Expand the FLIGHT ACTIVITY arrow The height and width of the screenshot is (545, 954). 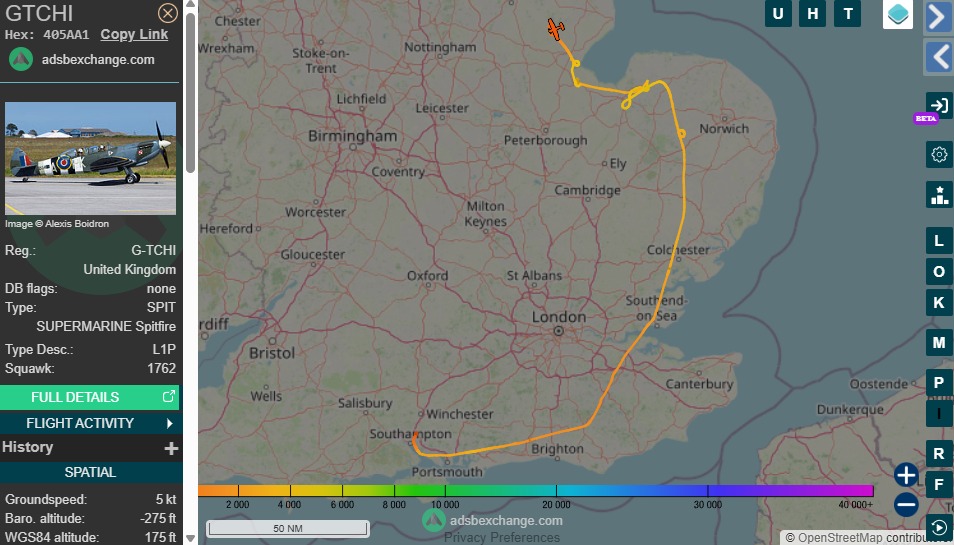click(x=170, y=423)
